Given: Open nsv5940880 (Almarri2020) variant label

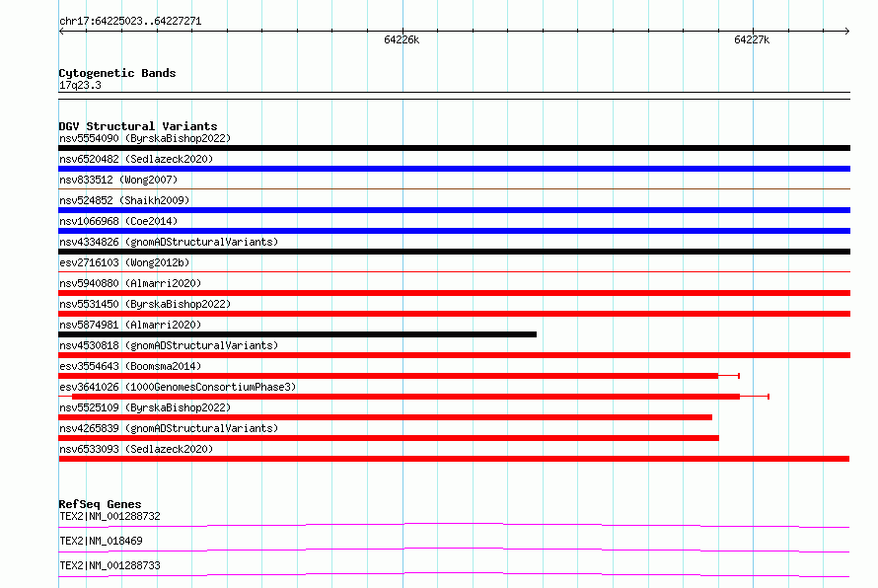Looking at the screenshot, I should pos(130,283).
